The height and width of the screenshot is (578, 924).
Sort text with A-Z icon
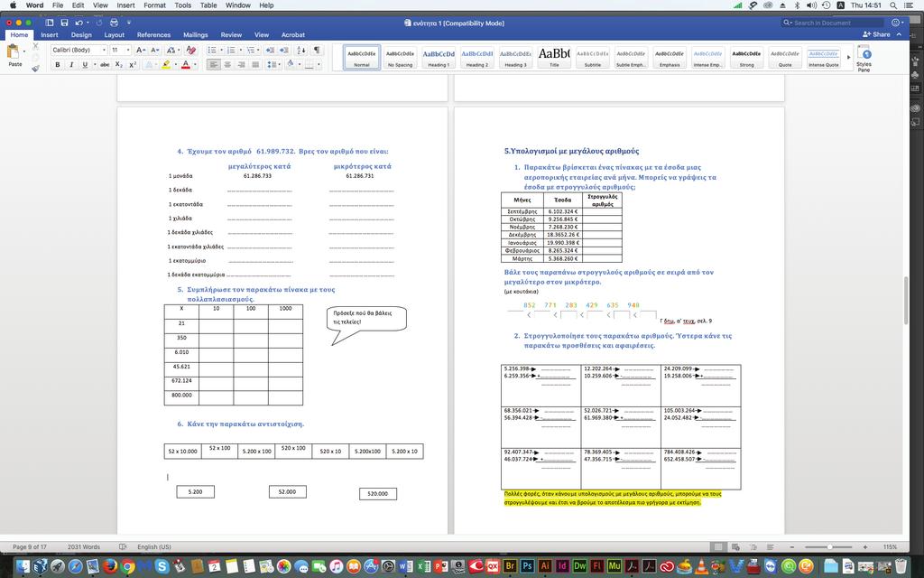[x=301, y=51]
